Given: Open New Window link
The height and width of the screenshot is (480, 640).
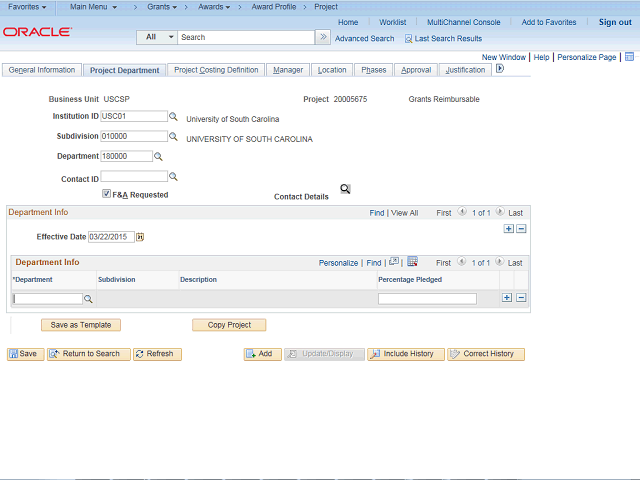Looking at the screenshot, I should point(504,57).
